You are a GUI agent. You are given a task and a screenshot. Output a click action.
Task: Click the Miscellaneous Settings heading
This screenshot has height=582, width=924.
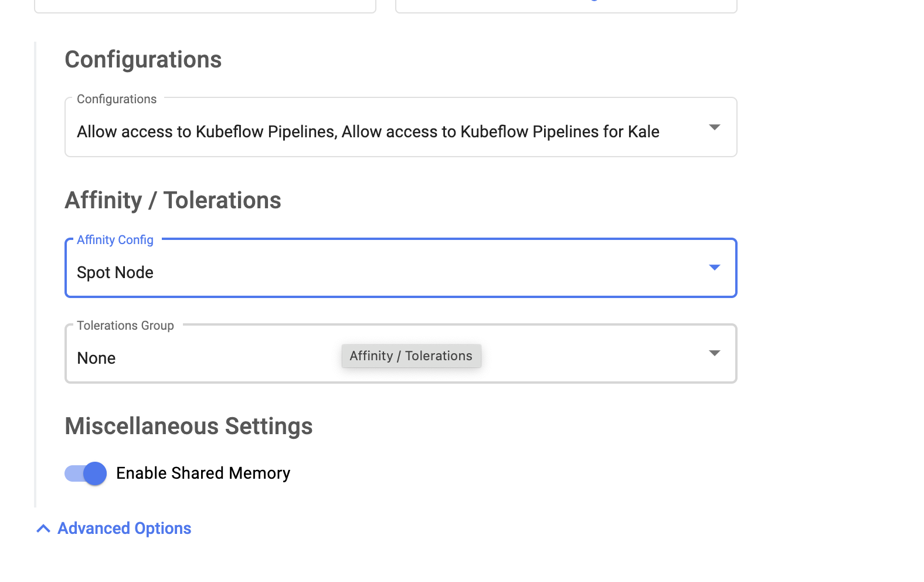189,427
